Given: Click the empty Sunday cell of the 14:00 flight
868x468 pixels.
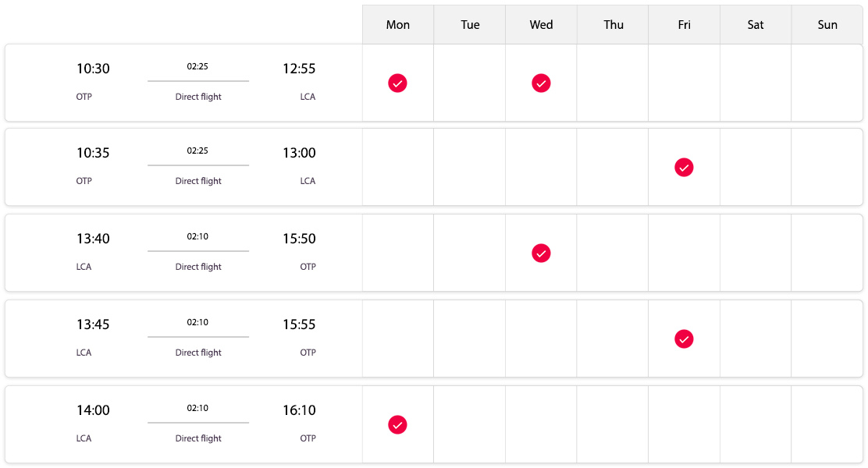Looking at the screenshot, I should click(x=827, y=424).
